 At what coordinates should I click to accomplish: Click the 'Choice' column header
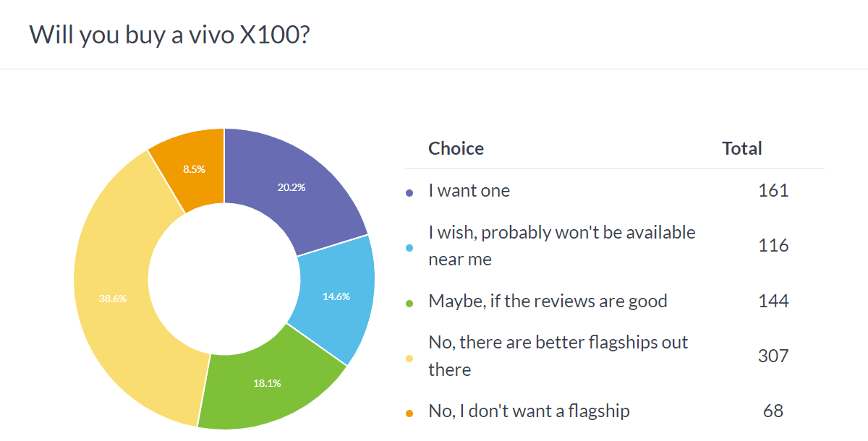tap(456, 149)
